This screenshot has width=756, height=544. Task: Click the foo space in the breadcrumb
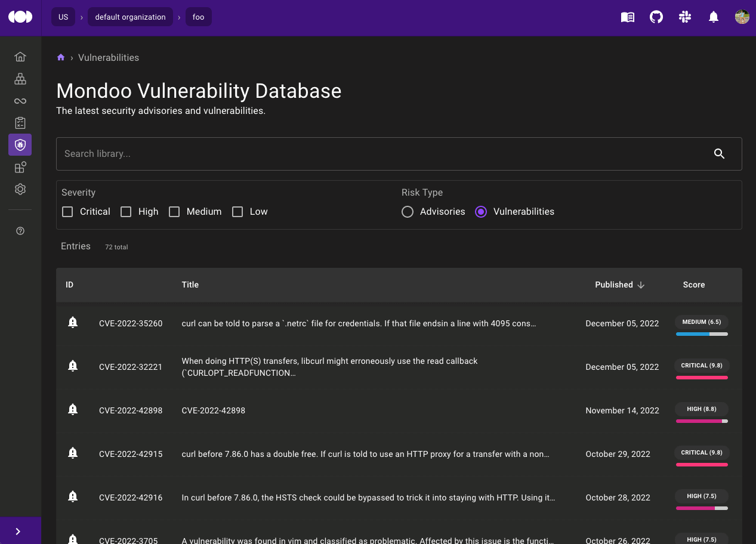(x=198, y=17)
